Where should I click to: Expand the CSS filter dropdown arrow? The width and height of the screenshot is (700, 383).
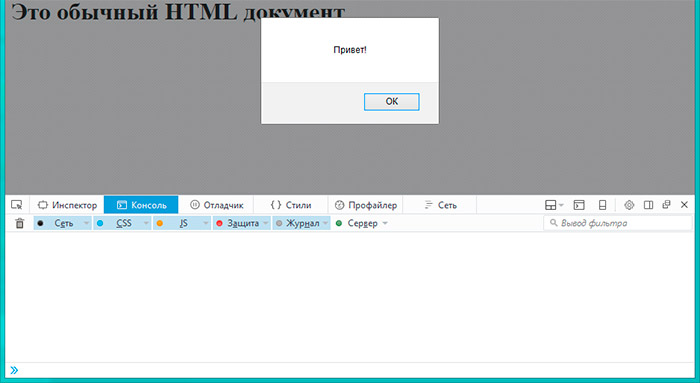click(146, 223)
